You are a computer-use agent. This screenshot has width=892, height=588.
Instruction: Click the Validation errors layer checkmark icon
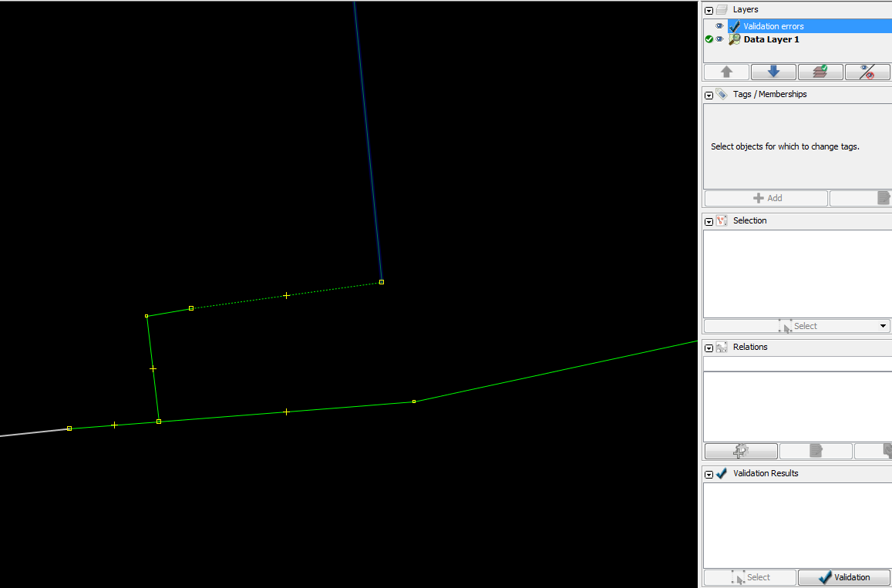point(735,26)
